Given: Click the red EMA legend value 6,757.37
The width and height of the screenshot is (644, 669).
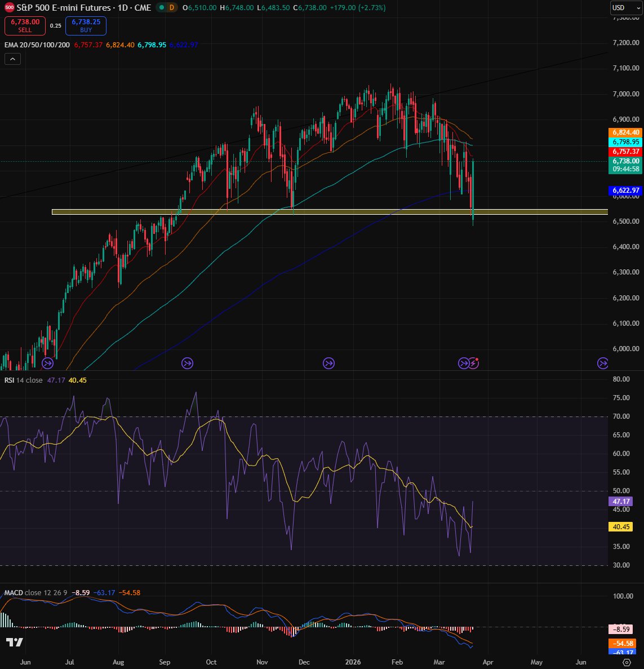Looking at the screenshot, I should (x=88, y=45).
